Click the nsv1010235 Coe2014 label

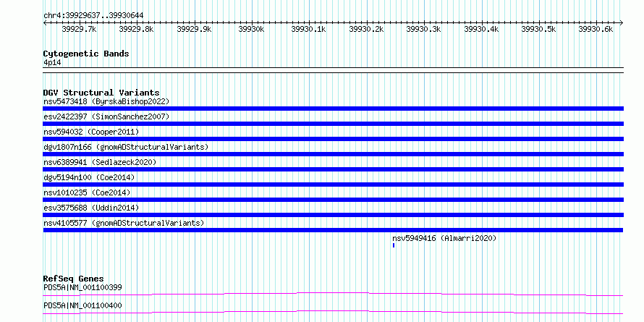click(x=87, y=192)
